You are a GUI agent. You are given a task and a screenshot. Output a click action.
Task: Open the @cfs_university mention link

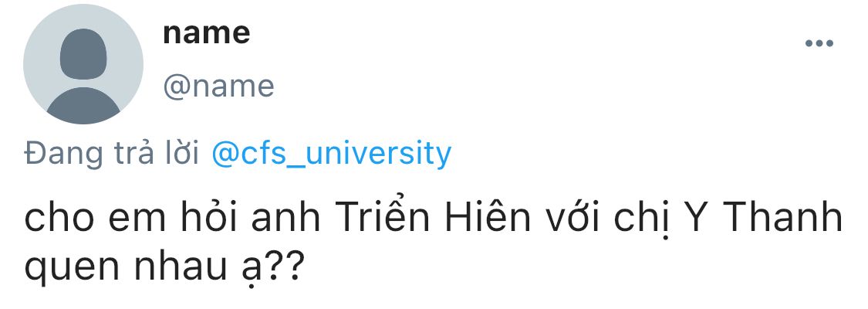[331, 153]
